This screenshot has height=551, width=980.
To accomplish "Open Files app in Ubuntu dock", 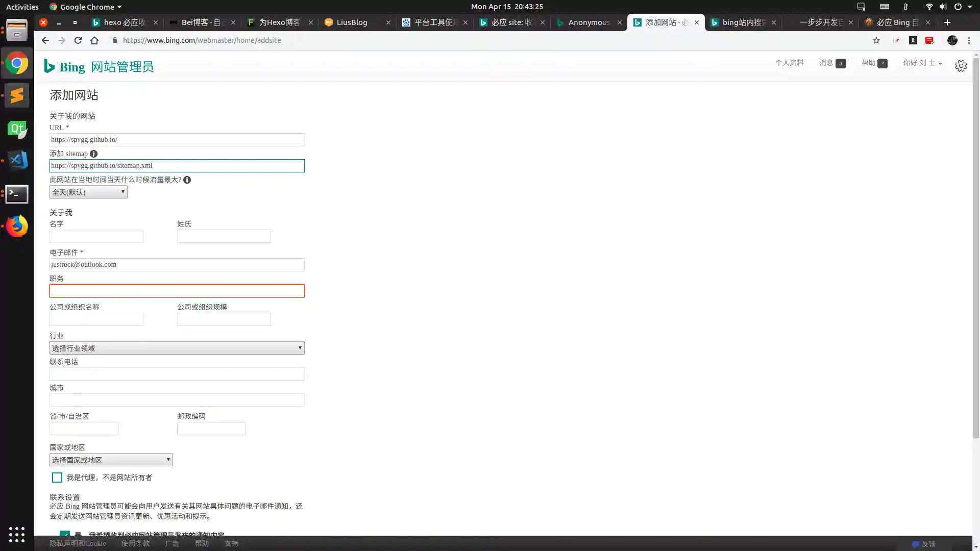I will pyautogui.click(x=17, y=30).
